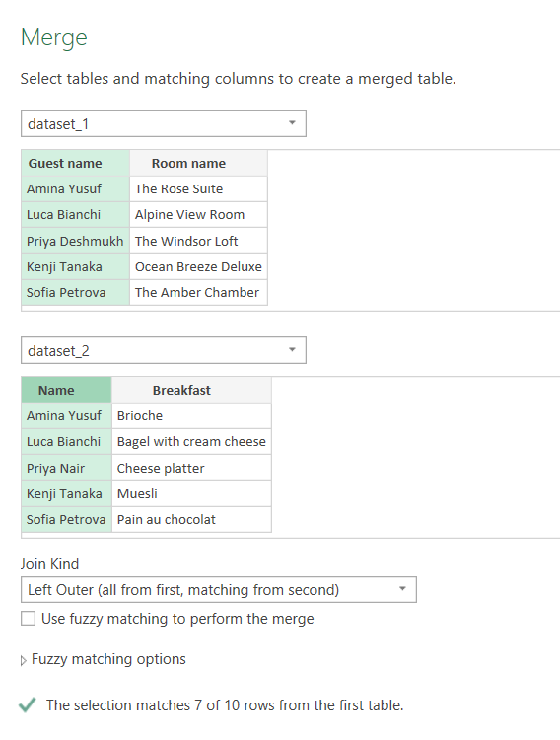Click the Priya Nair cell
The height and width of the screenshot is (740, 560).
click(x=66, y=468)
